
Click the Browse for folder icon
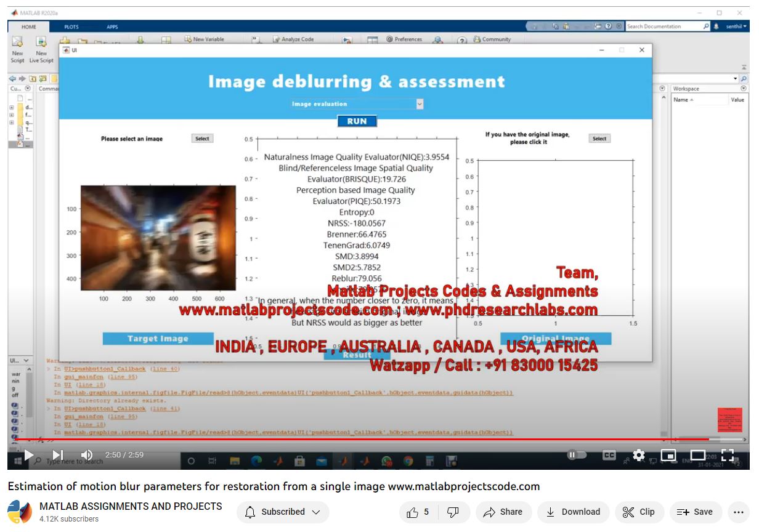[43, 79]
